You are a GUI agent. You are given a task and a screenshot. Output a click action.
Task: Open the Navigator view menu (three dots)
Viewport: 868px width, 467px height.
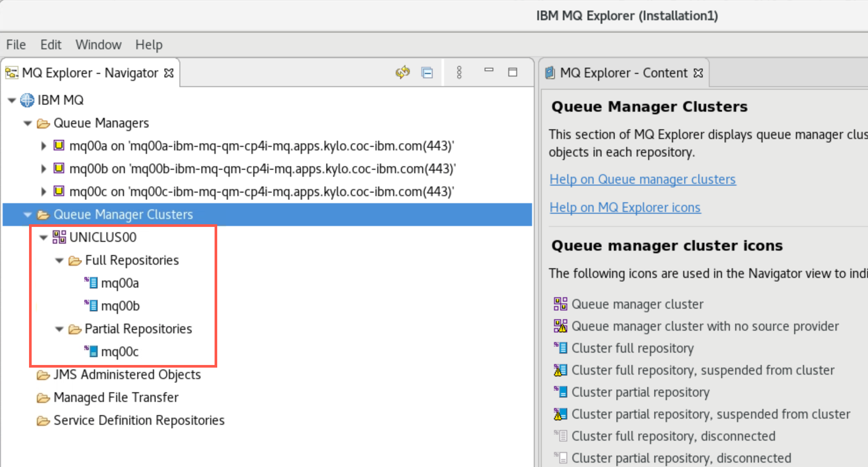pos(459,73)
